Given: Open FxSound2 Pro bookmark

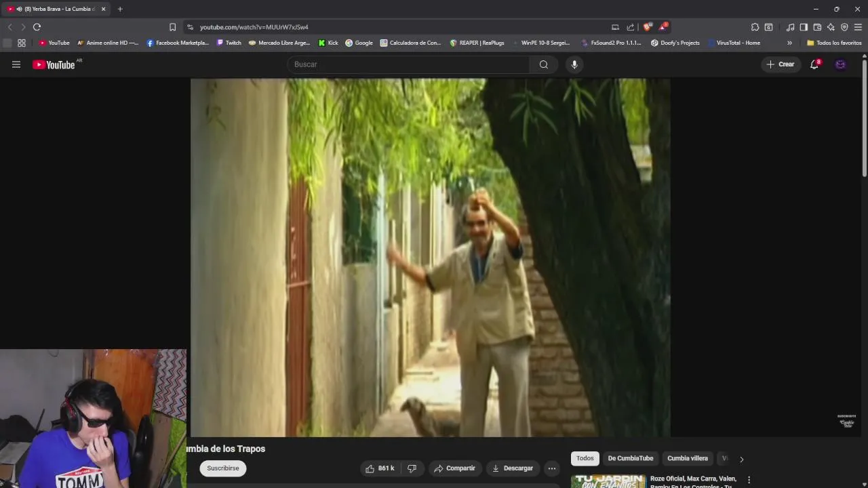Looking at the screenshot, I should coord(610,43).
